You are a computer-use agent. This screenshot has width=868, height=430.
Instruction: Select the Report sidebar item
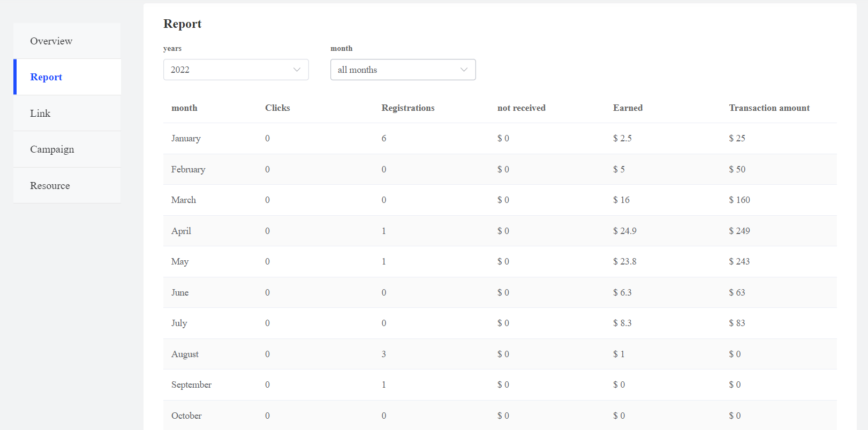[x=67, y=77]
